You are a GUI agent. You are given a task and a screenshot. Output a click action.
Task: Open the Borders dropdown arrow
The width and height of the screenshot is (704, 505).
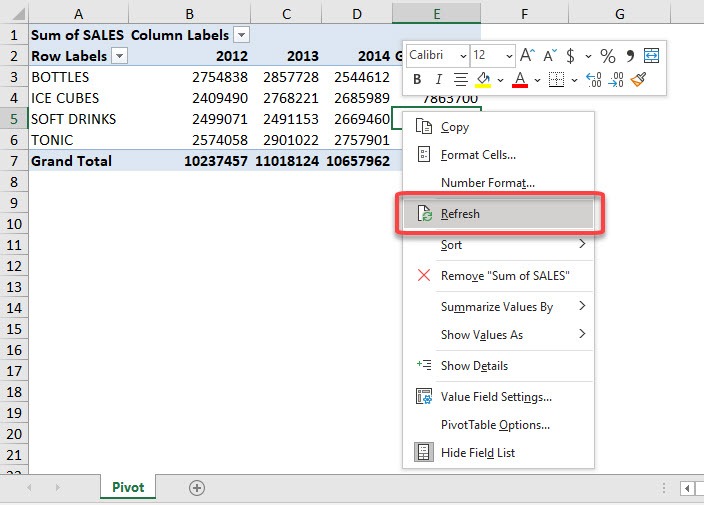point(574,80)
